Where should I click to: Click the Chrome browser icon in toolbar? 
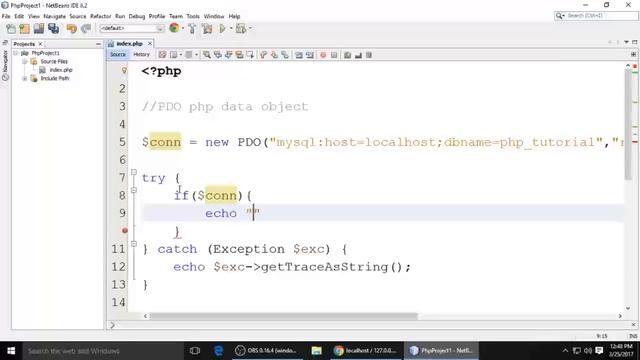point(174,28)
